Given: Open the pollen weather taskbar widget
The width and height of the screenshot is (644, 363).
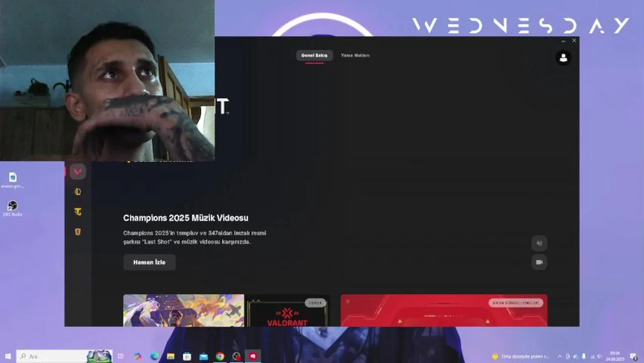Looking at the screenshot, I should tap(521, 356).
